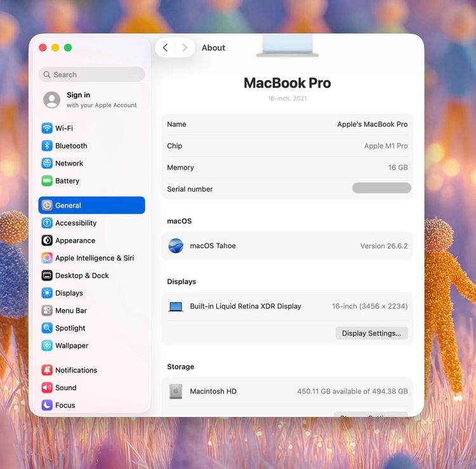
Task: Click the Bluetooth icon in sidebar
Action: pos(47,146)
